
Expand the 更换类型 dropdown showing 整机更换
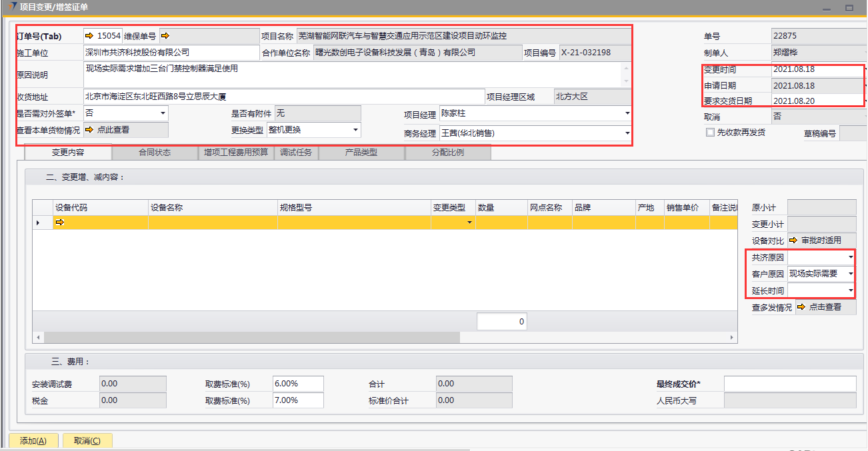pyautogui.click(x=355, y=130)
